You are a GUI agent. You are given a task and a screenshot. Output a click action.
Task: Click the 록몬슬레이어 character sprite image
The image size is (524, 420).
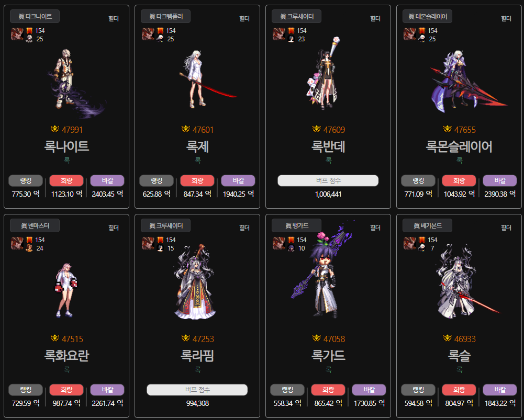click(x=466, y=80)
